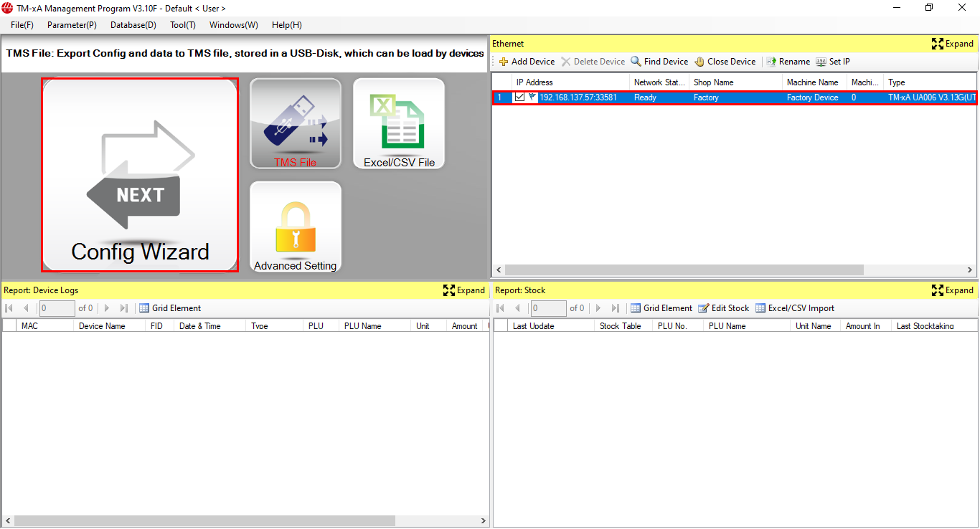This screenshot has height=529, width=980.
Task: Open Grid Element in Stock toolbar
Action: click(661, 308)
